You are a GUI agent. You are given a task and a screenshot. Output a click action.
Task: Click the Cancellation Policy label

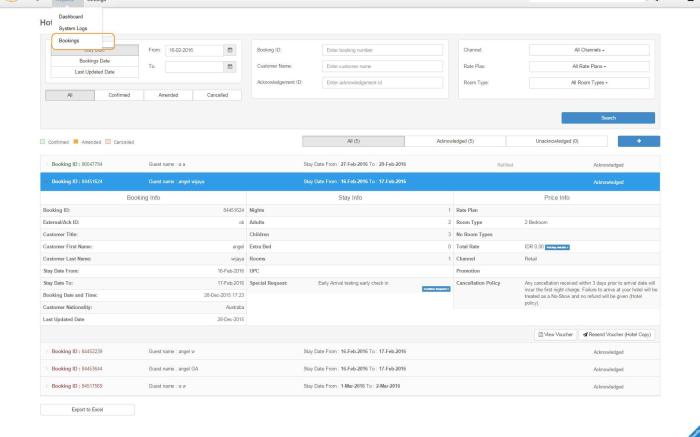coord(478,283)
